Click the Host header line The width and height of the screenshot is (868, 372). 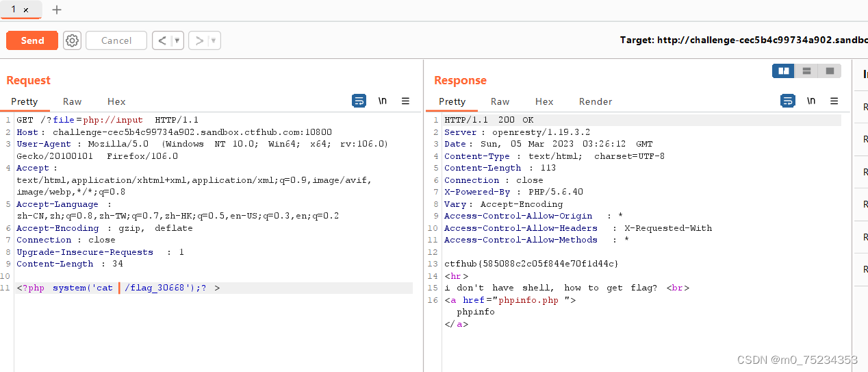(174, 132)
